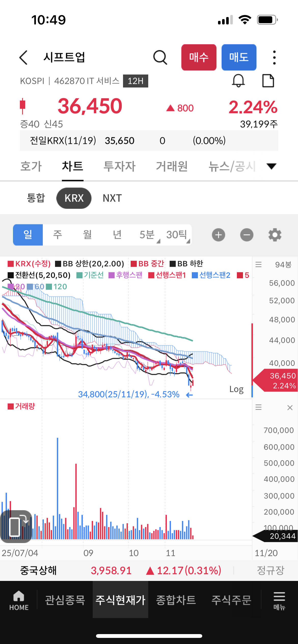Open 관심종목 in bottom navigation
Screen dimensions: 298x644
pos(65,600)
